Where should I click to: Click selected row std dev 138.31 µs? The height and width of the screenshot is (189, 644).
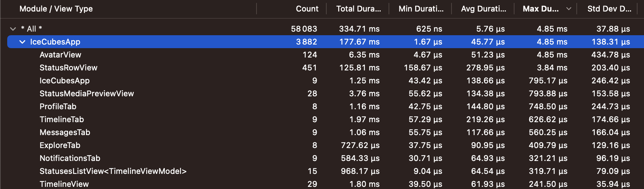point(611,42)
